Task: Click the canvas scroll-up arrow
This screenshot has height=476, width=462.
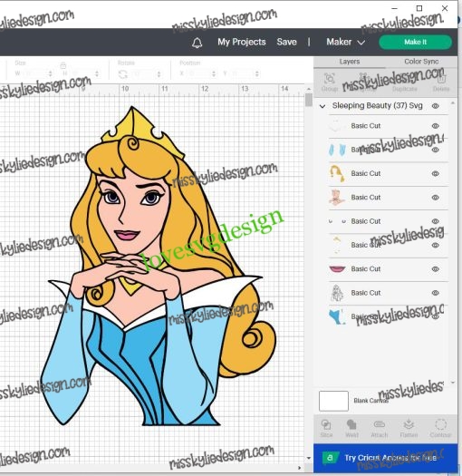Action: click(309, 89)
